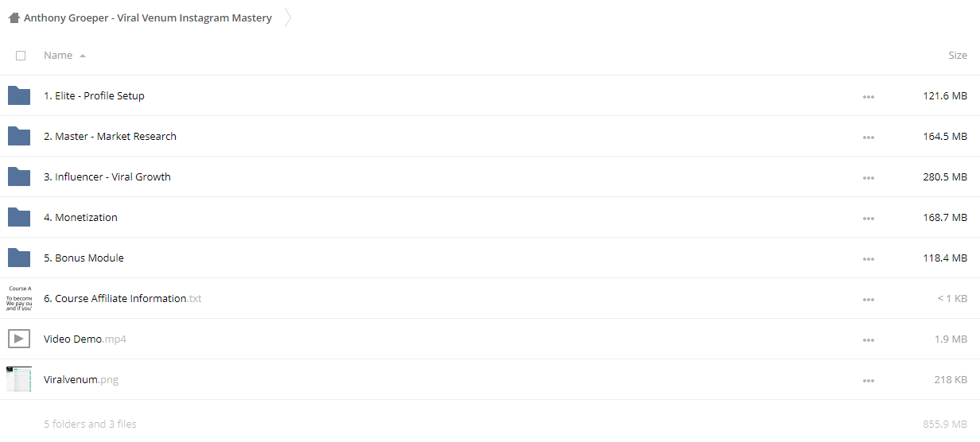Open Anthony Groeper - Viral Venum breadcrumb link
This screenshot has width=980, height=442.
[x=148, y=17]
